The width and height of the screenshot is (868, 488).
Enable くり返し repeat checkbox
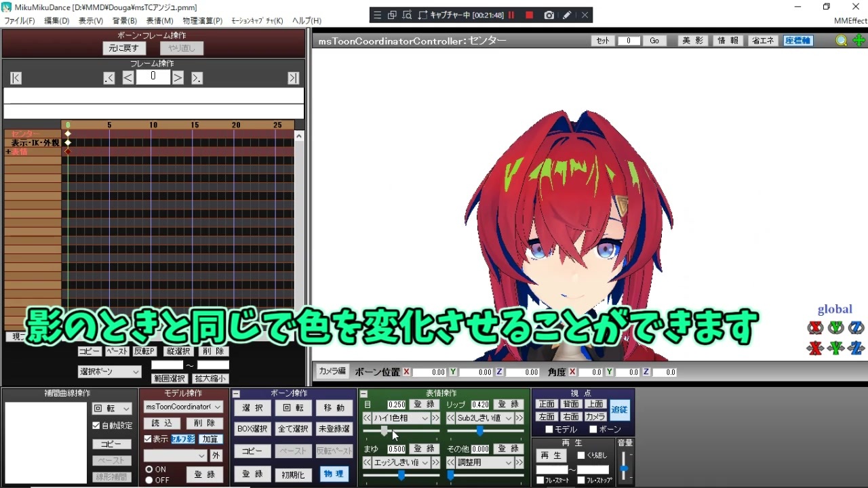(581, 455)
